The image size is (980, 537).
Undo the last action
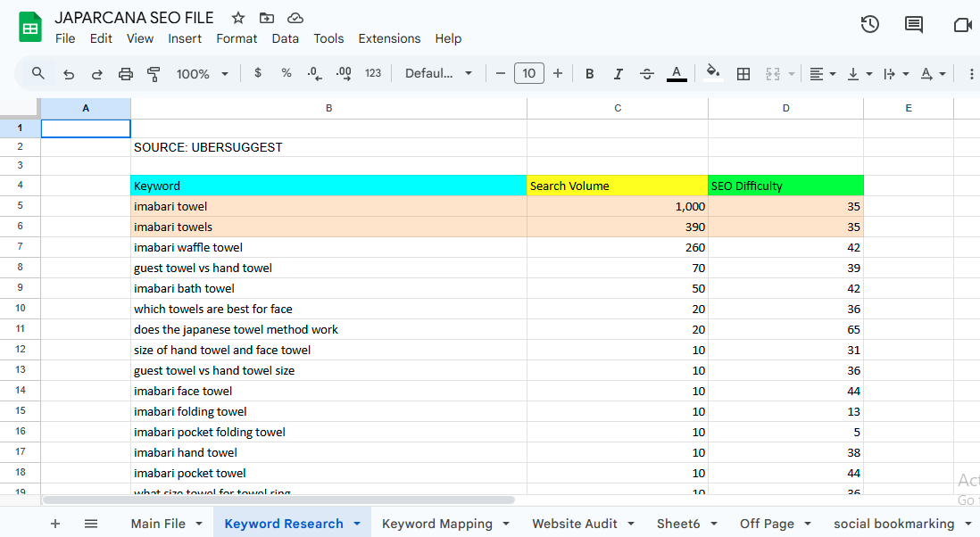69,74
